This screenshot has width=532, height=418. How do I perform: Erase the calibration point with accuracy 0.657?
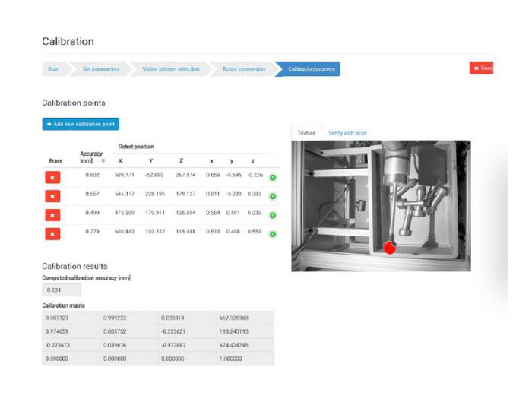pyautogui.click(x=52, y=196)
